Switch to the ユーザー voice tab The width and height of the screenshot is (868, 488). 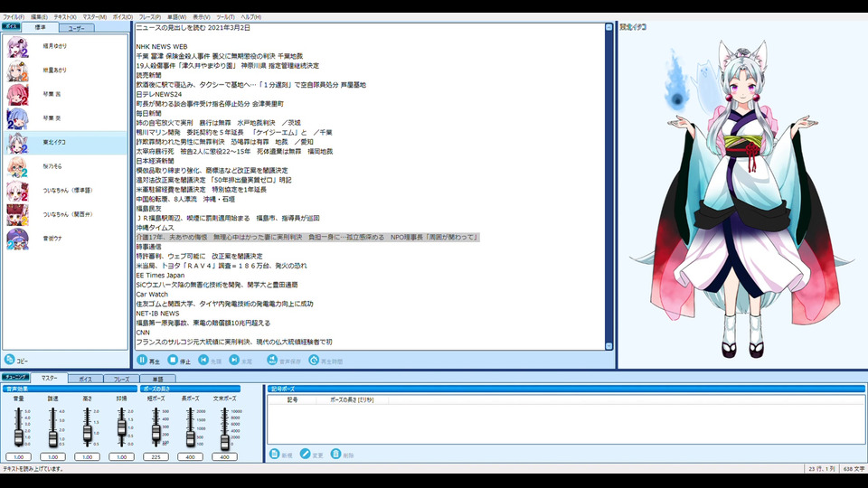tap(76, 28)
